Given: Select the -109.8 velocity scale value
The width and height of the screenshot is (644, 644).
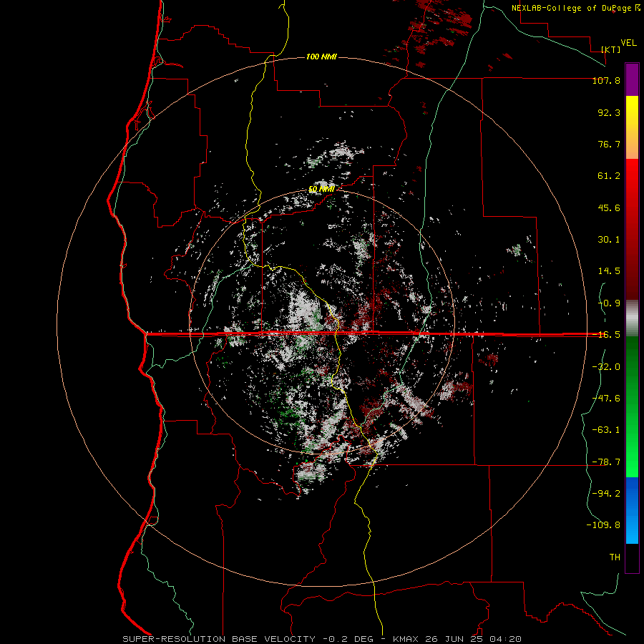Looking at the screenshot, I should [x=603, y=525].
